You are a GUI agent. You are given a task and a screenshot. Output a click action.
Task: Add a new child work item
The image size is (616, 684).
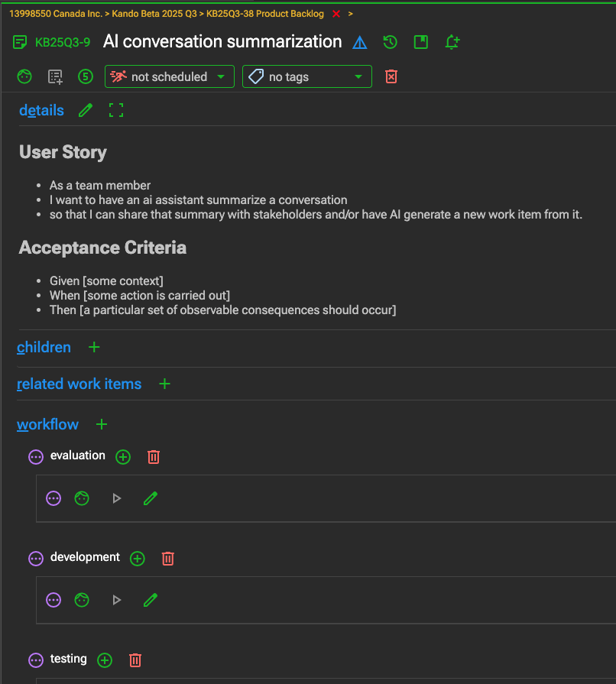tap(94, 347)
